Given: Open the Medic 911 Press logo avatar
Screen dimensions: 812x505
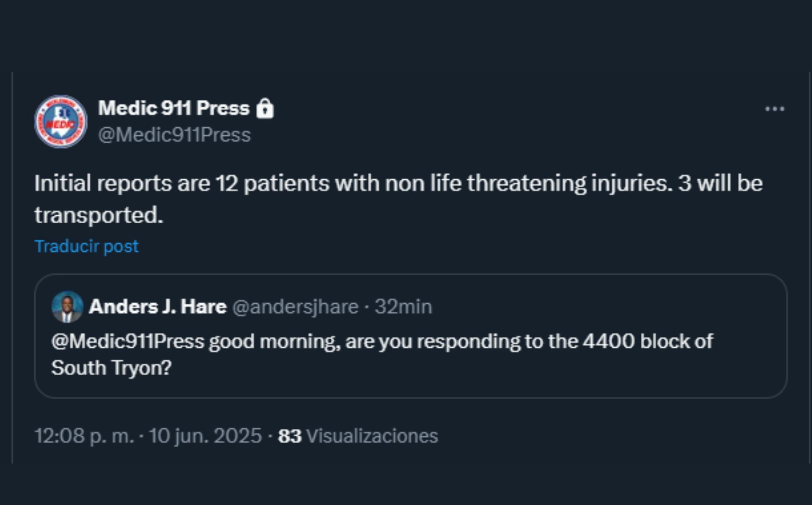Looking at the screenshot, I should 61,121.
